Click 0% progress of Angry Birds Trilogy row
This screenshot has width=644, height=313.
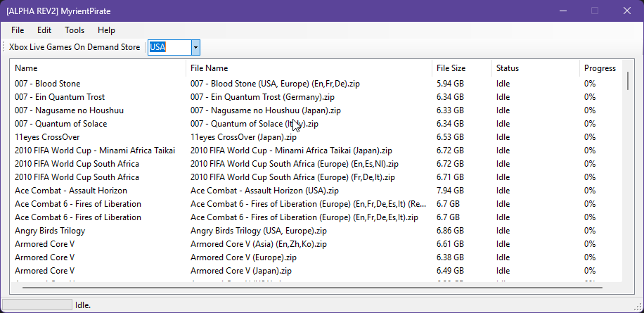coord(590,231)
